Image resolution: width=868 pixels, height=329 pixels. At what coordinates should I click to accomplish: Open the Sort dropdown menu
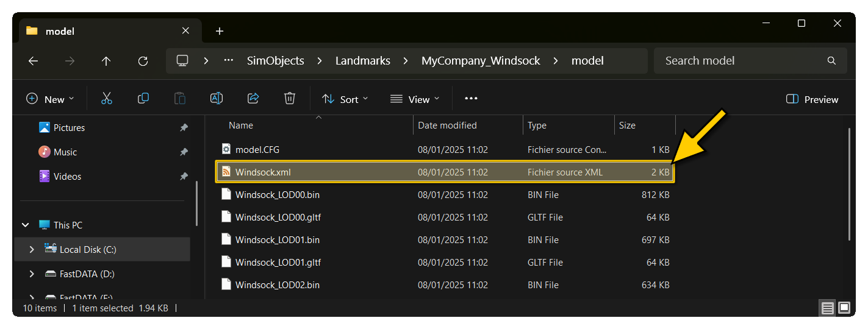tap(345, 99)
